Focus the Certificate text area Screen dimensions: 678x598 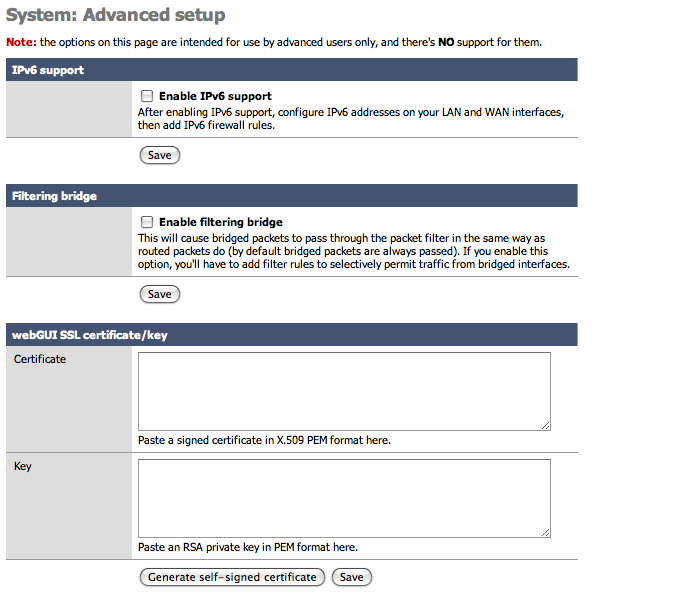(344, 391)
